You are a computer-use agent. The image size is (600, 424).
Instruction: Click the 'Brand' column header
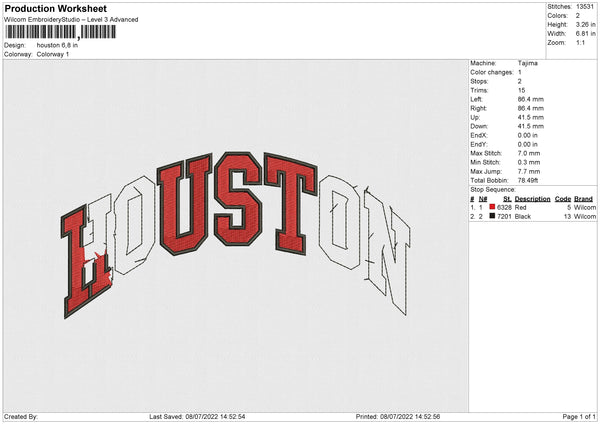(x=583, y=199)
